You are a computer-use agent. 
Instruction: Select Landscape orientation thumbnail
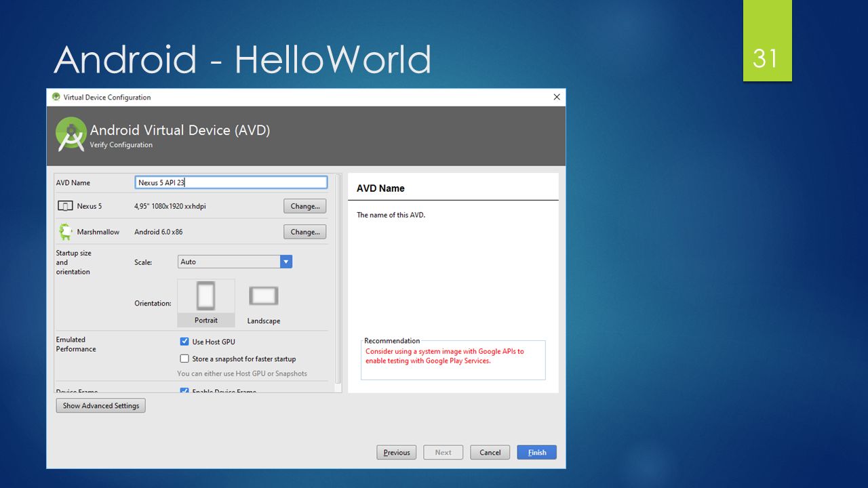[264, 302]
